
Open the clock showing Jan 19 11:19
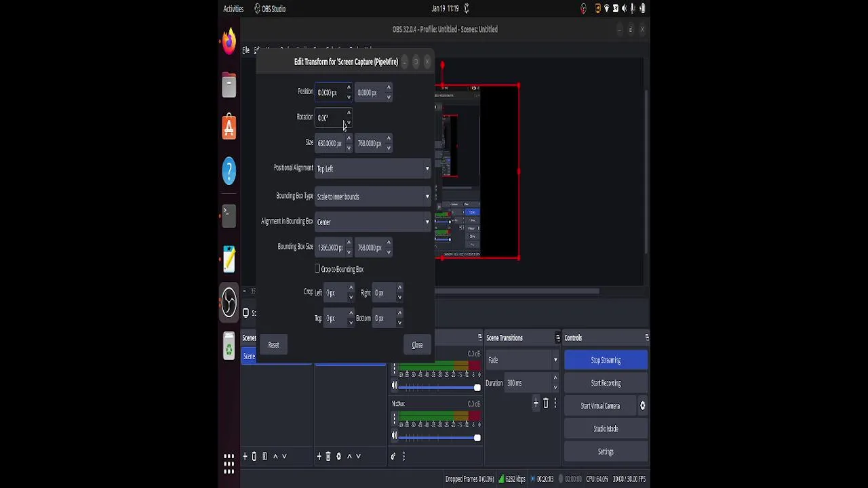[x=445, y=9]
